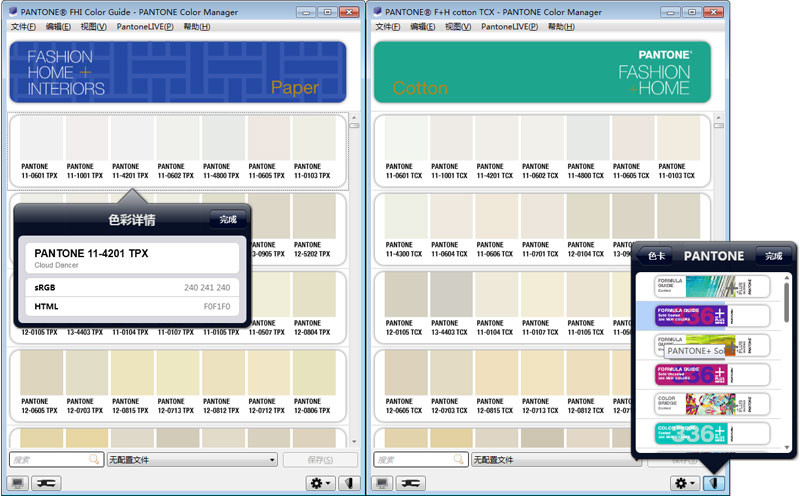Screen dimensions: 800x496
Task: Open 帮助(H) menu in FHI Color Guide window
Action: pyautogui.click(x=197, y=27)
